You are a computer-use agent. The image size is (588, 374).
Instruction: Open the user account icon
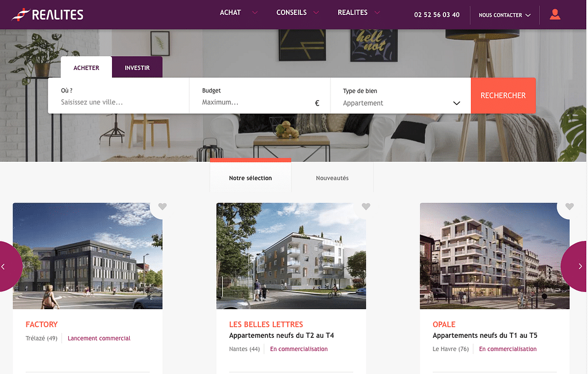[555, 14]
